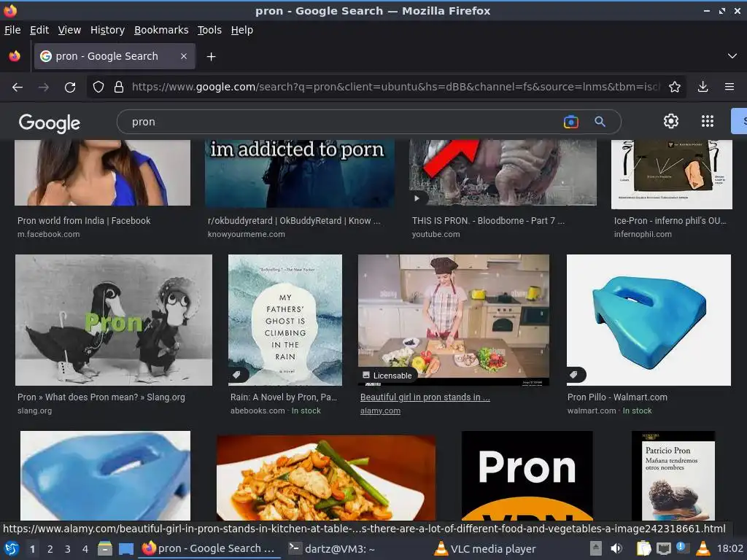Switch to workspace 4
Viewport: 747px width, 560px height.
[85, 549]
